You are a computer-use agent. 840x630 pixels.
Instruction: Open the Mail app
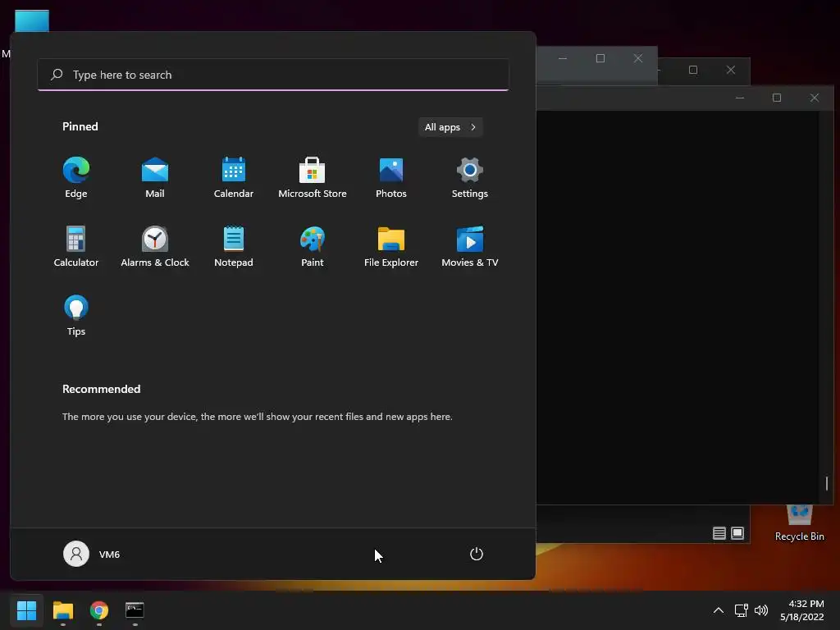[x=155, y=178]
